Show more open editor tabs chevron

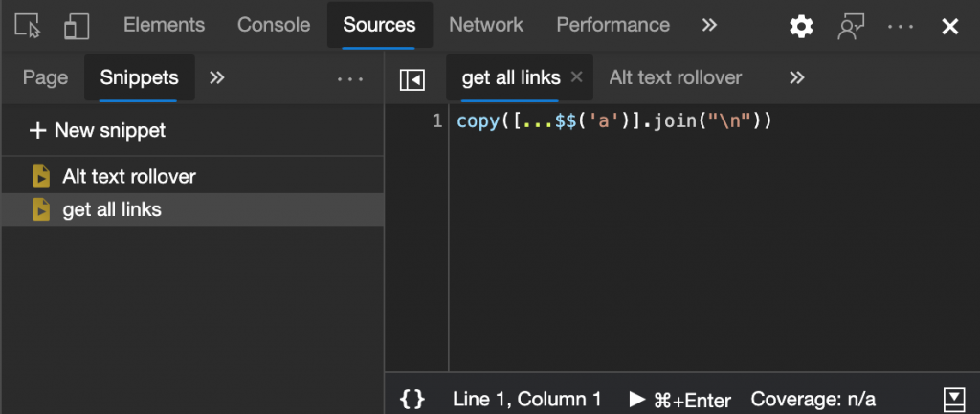coord(796,77)
